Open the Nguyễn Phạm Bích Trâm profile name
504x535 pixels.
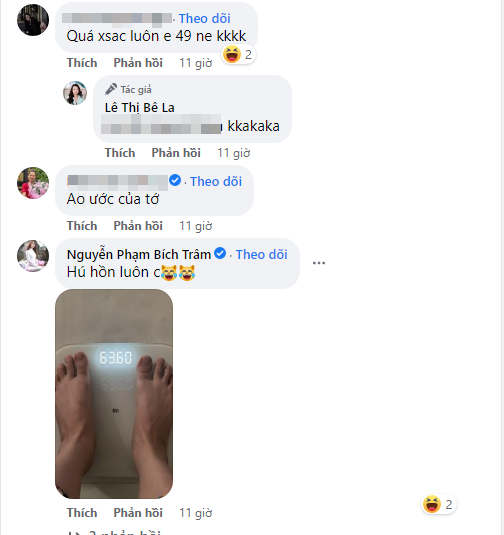point(139,255)
